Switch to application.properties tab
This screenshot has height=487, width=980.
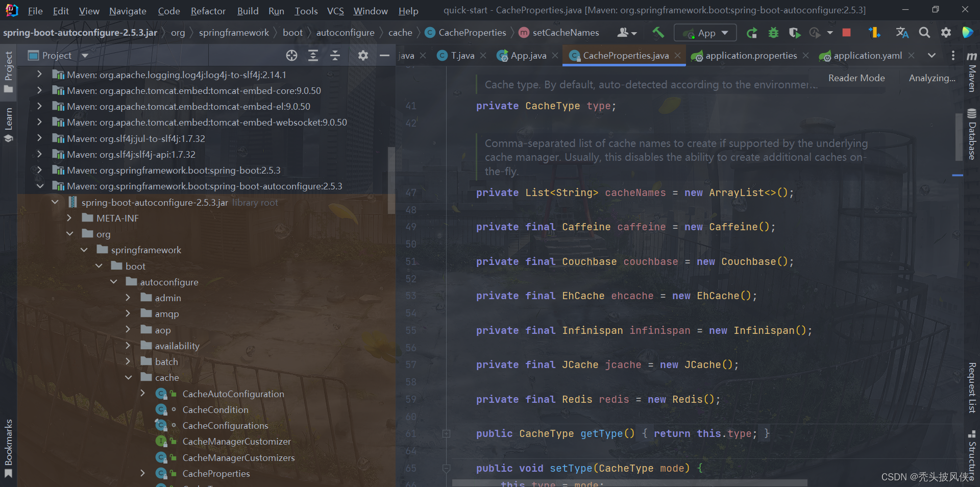tap(751, 56)
